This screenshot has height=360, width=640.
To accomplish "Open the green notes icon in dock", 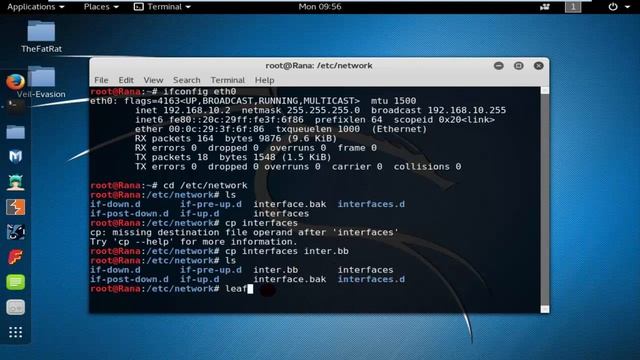I will pyautogui.click(x=16, y=282).
